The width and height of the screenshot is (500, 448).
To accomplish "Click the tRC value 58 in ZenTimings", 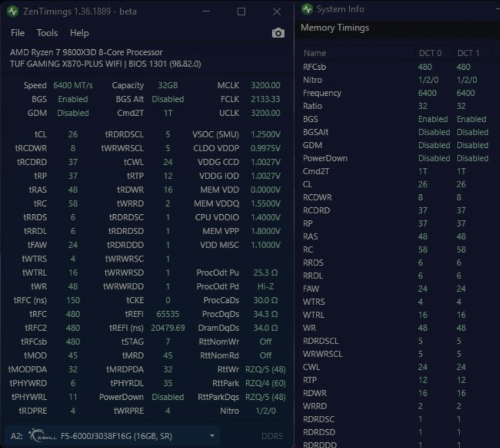I will click(73, 203).
